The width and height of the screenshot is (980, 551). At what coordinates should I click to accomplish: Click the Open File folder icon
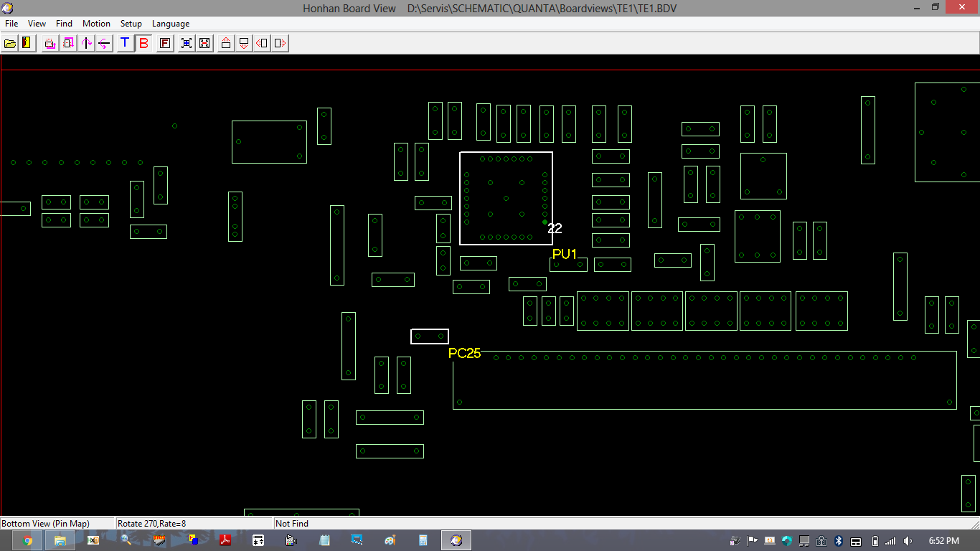point(10,43)
